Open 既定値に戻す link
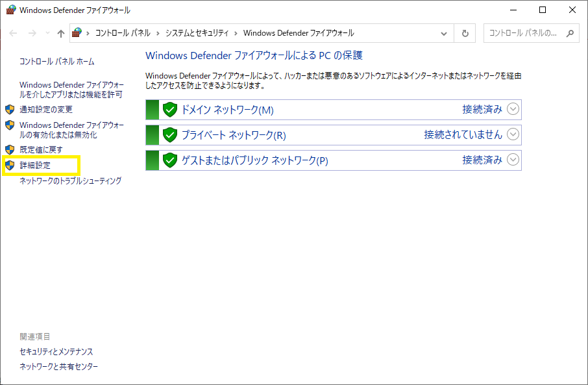Viewport: 588px width, 385px height. tap(42, 150)
